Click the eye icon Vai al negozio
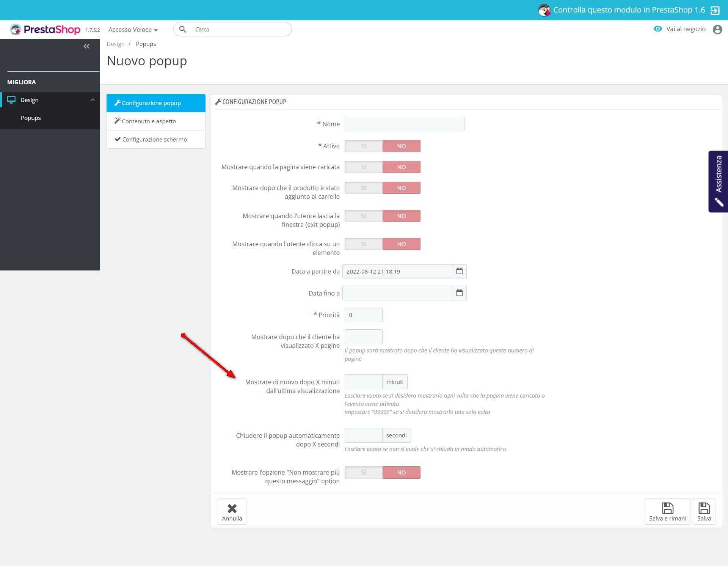This screenshot has height=566, width=728. (x=657, y=29)
